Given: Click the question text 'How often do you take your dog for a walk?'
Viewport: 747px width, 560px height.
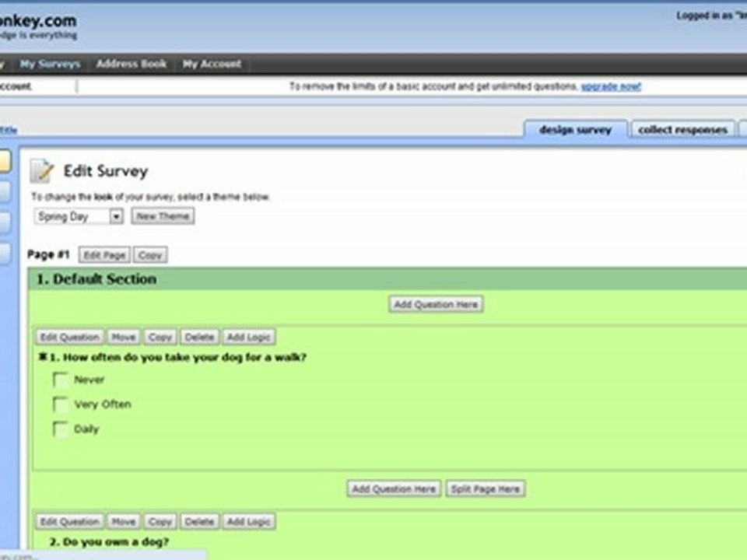Looking at the screenshot, I should (184, 357).
